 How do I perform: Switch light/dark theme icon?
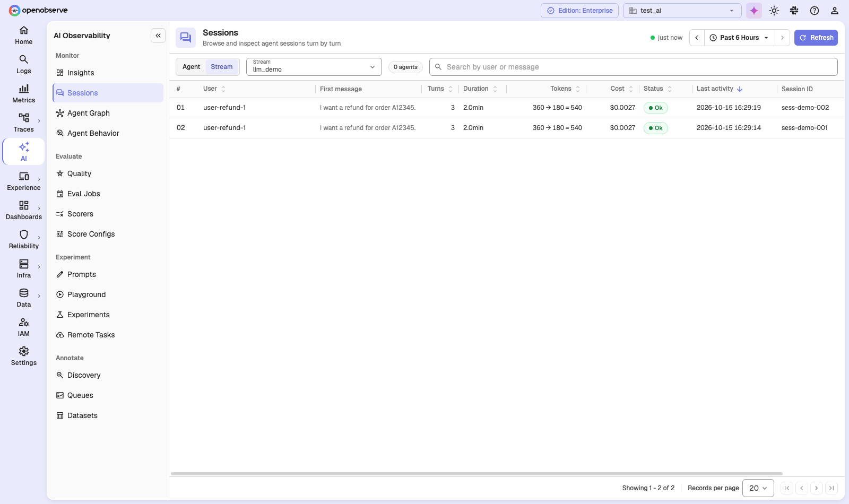coord(774,11)
